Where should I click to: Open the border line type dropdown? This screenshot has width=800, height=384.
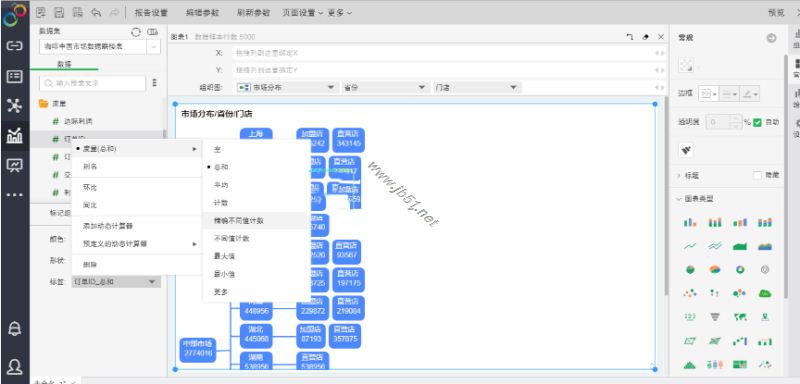[x=729, y=94]
